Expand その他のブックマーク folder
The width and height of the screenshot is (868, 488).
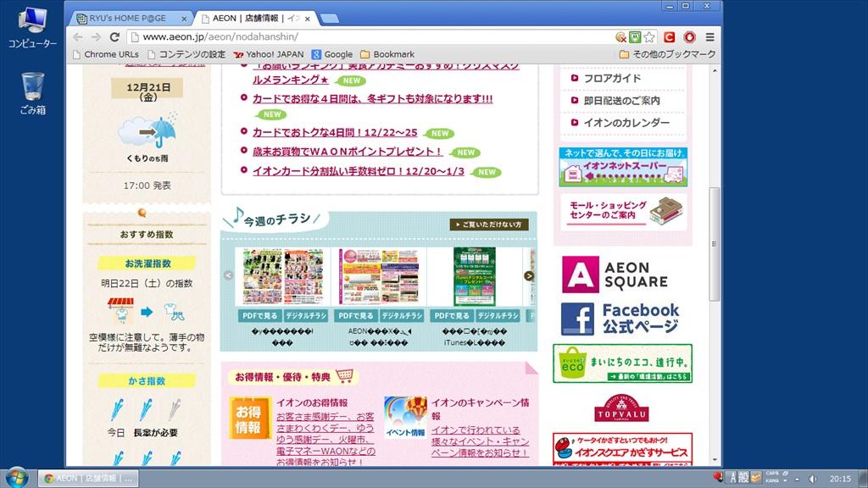pyautogui.click(x=668, y=54)
